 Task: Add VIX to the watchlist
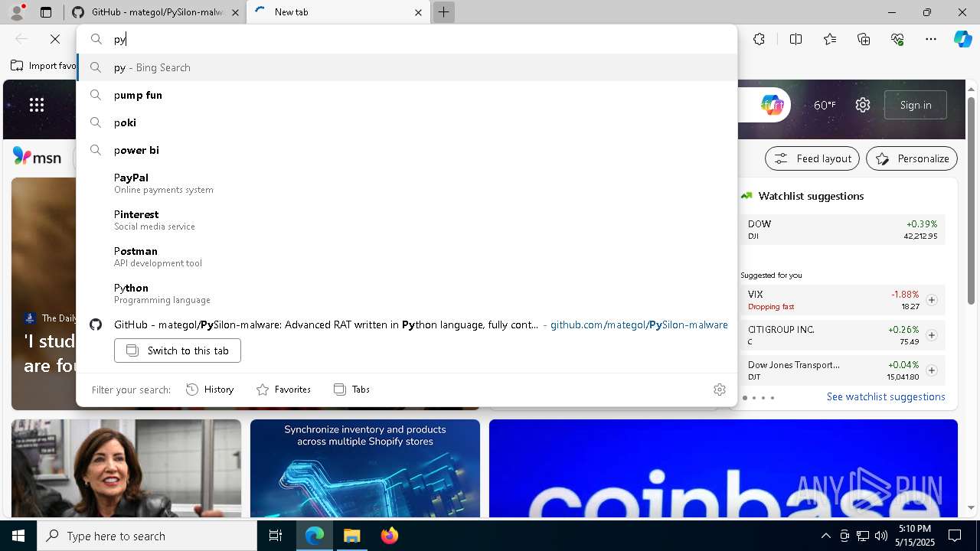pos(932,300)
